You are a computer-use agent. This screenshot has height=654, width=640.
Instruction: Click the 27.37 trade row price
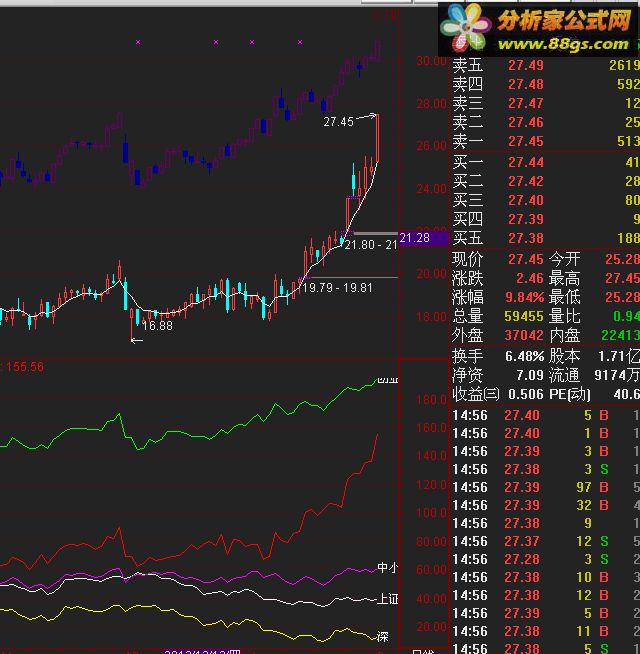tap(522, 541)
